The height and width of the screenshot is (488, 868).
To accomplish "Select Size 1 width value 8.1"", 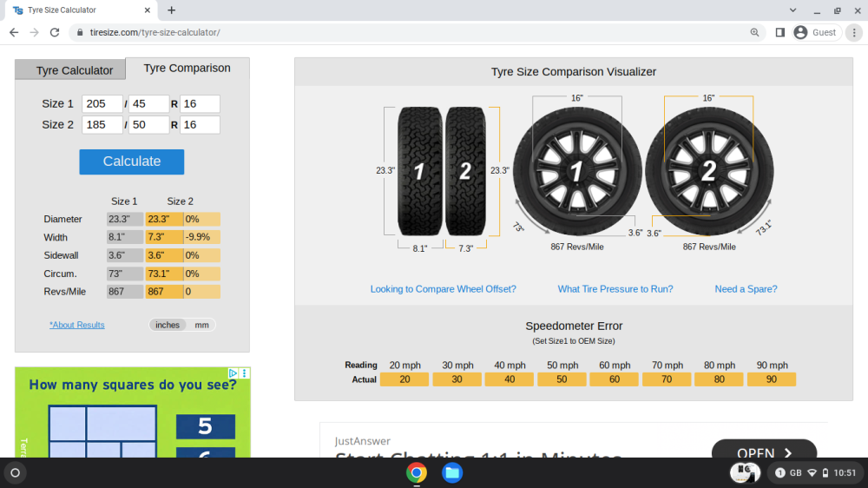I will [x=124, y=237].
